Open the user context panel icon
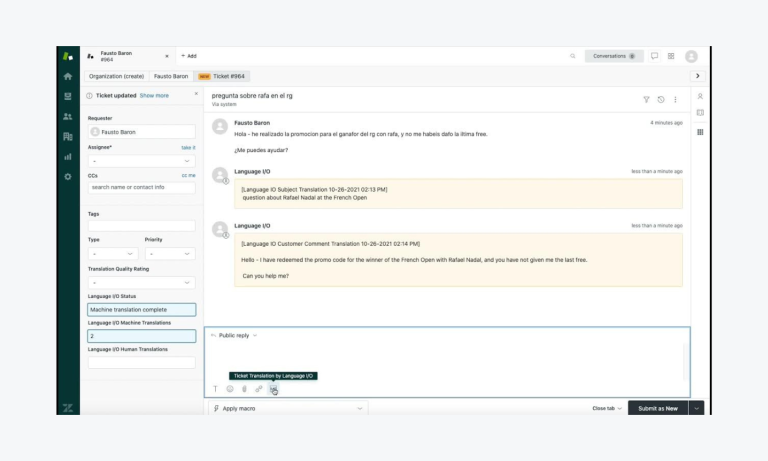 coord(700,97)
